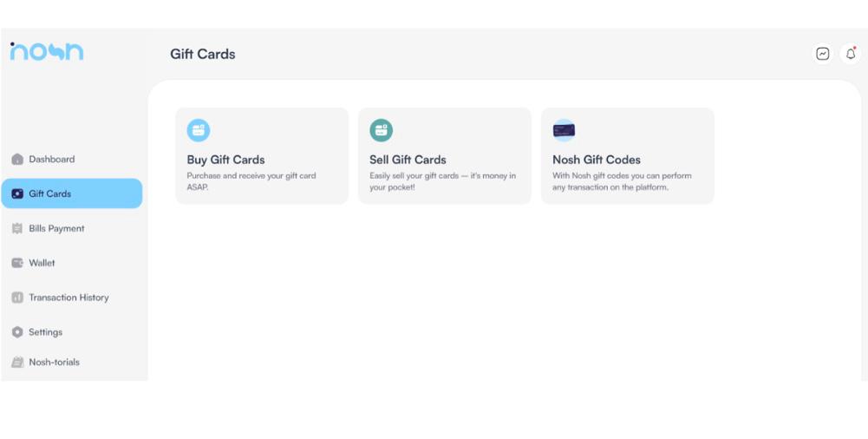The width and height of the screenshot is (868, 439).
Task: Click the Gift Cards page heading
Action: point(202,54)
